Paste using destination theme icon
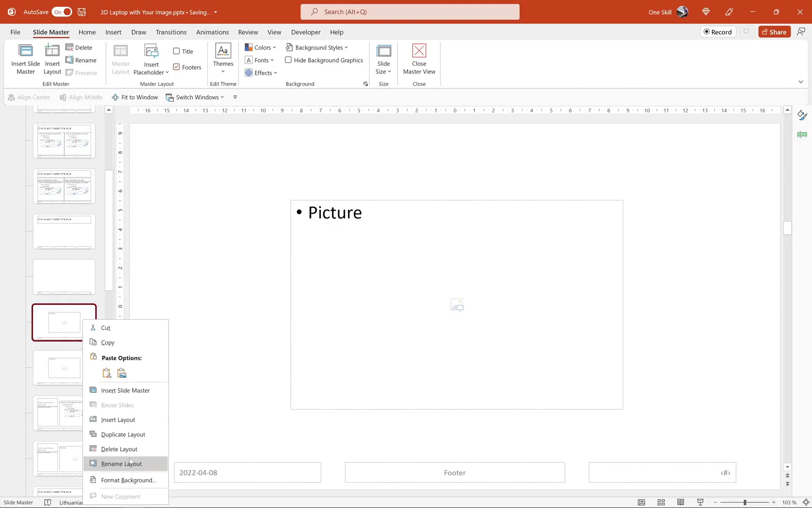The height and width of the screenshot is (508, 812). (x=107, y=373)
